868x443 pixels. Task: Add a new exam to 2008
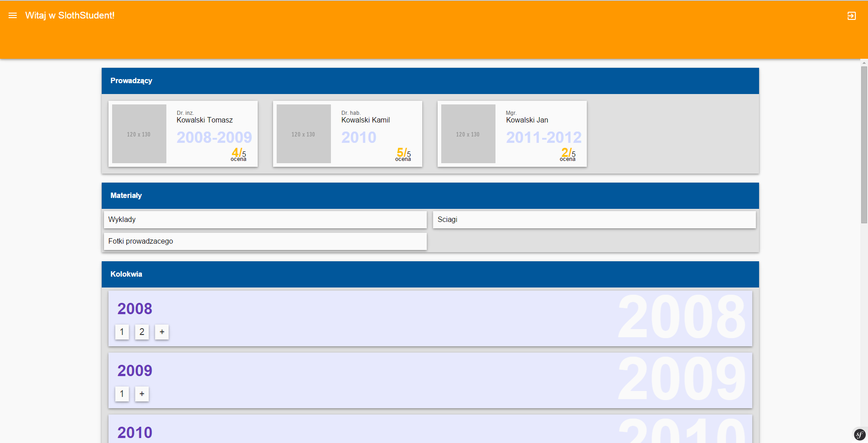pyautogui.click(x=162, y=332)
